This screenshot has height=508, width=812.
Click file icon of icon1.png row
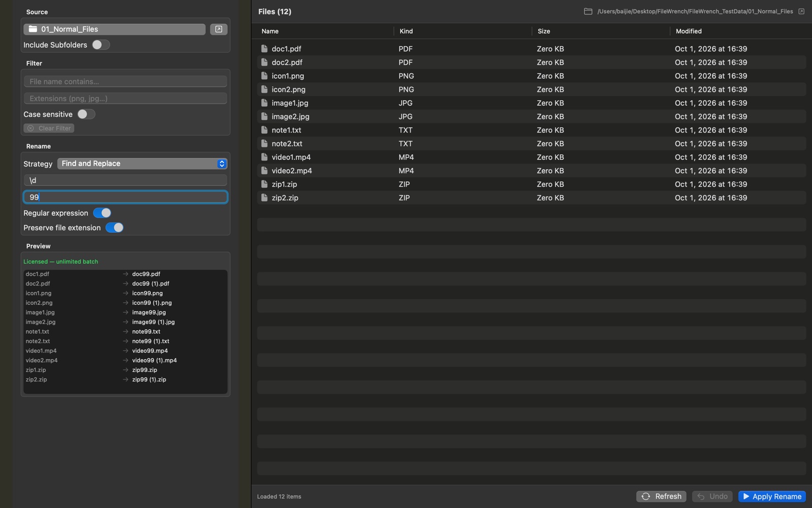[x=264, y=76]
